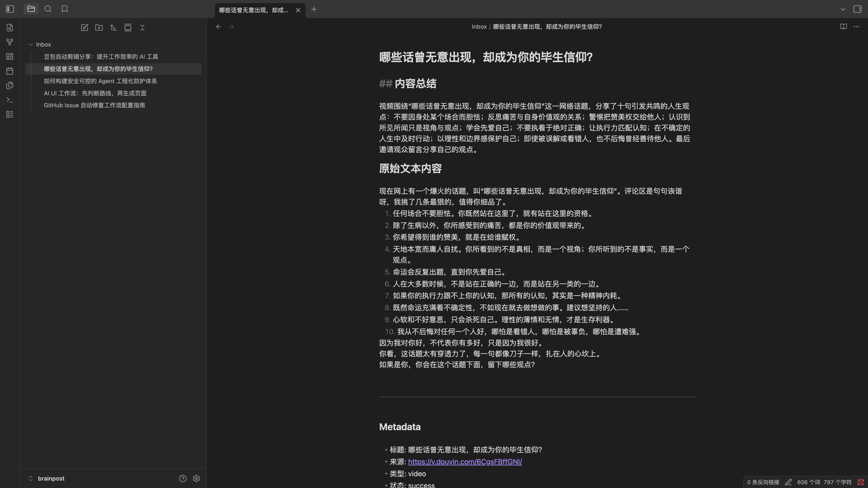Toggle the left sidebar panel
This screenshot has height=488, width=868.
click(10, 9)
